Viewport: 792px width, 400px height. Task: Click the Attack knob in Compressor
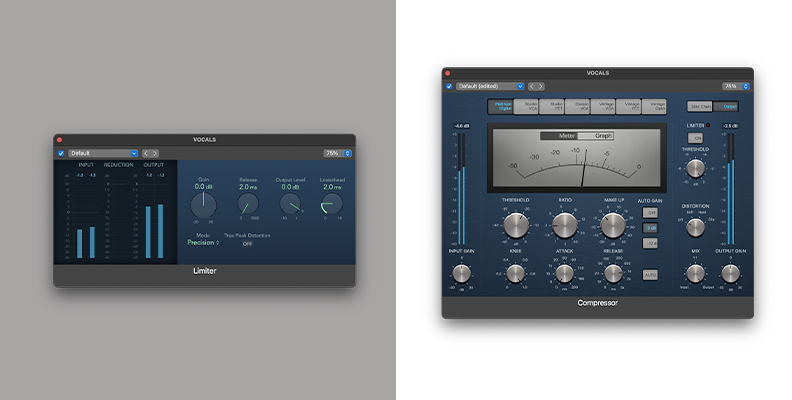click(x=565, y=274)
